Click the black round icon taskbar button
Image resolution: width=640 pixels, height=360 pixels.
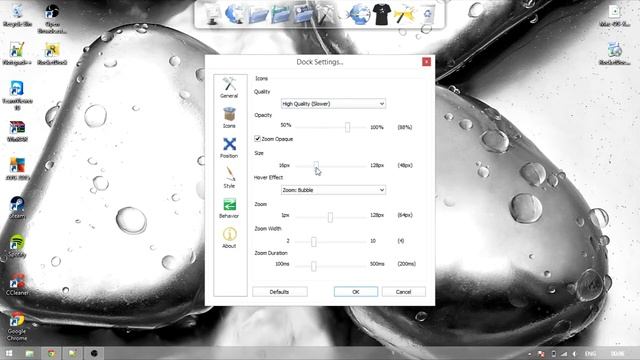pos(94,353)
